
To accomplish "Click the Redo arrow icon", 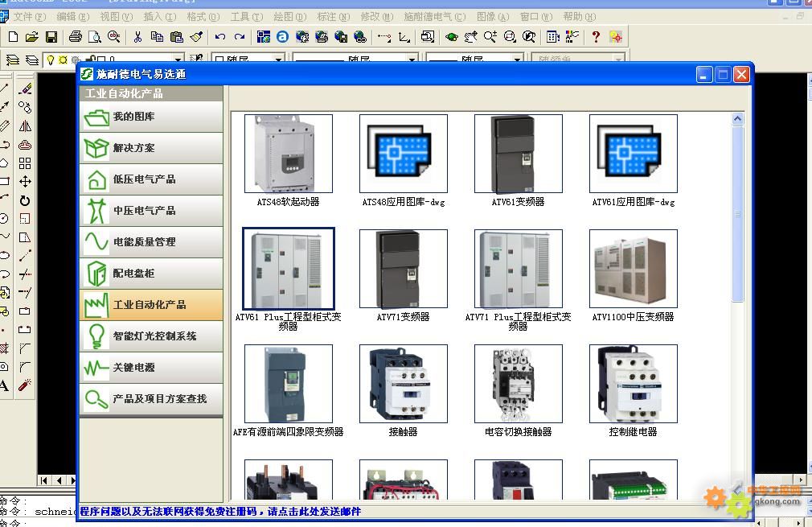I will [x=240, y=37].
